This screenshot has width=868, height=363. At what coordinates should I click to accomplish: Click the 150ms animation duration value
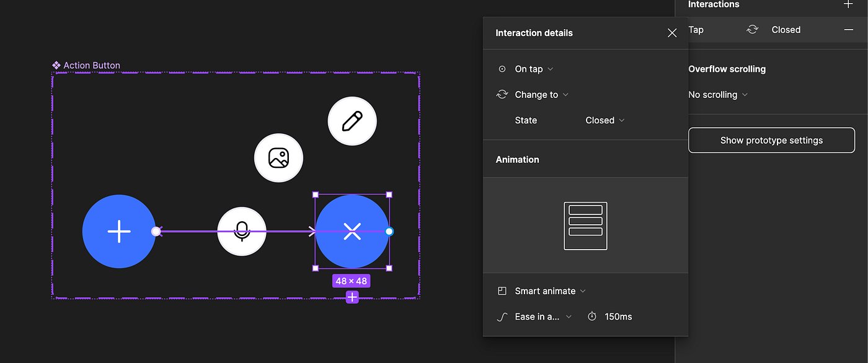[618, 316]
